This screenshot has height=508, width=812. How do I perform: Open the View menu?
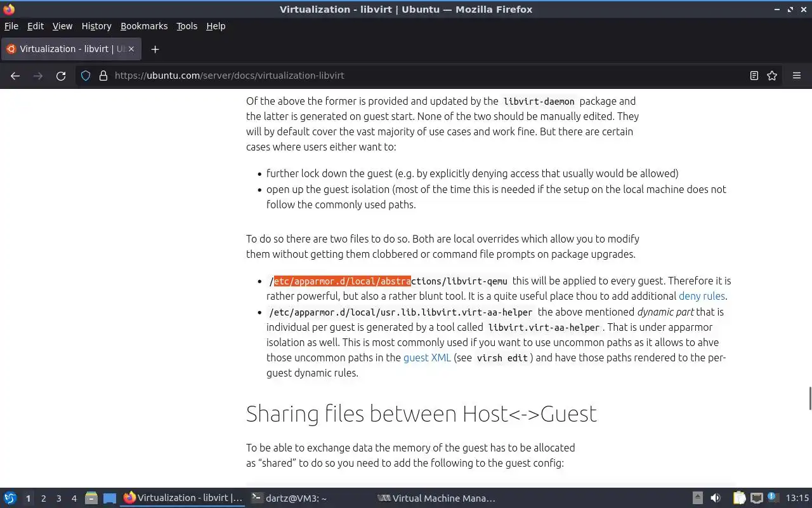[62, 26]
